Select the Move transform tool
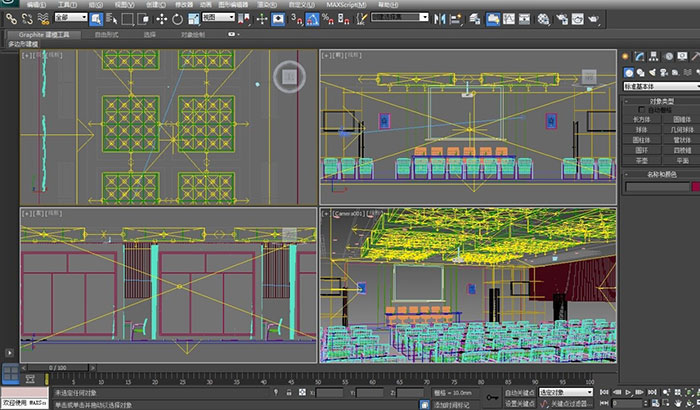 [x=162, y=18]
